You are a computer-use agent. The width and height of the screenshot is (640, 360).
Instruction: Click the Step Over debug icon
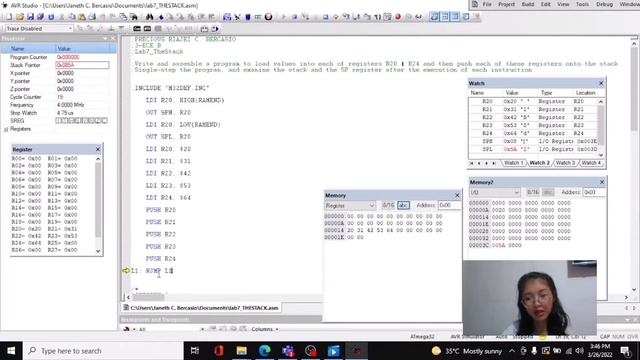click(x=356, y=17)
